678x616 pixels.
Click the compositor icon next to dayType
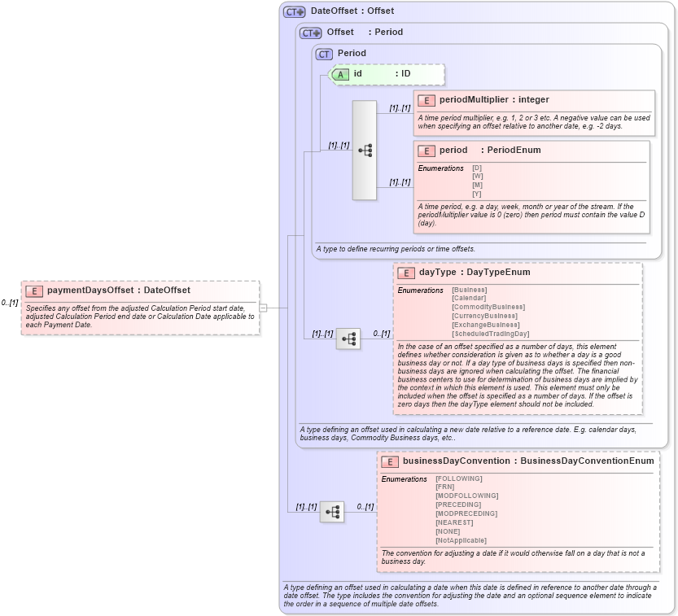347,339
